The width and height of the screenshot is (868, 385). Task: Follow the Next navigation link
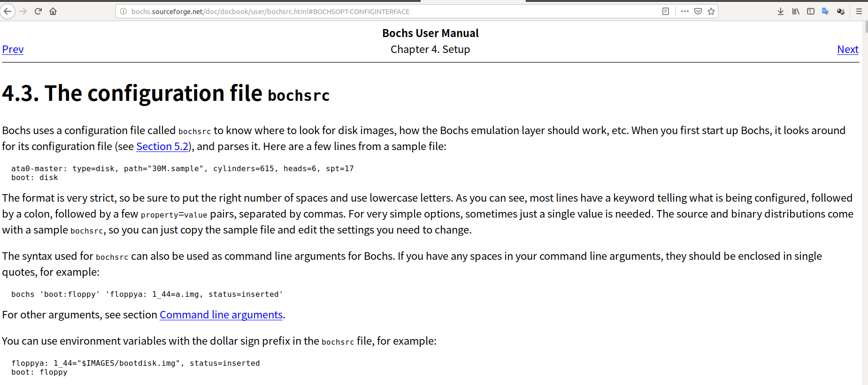point(848,49)
